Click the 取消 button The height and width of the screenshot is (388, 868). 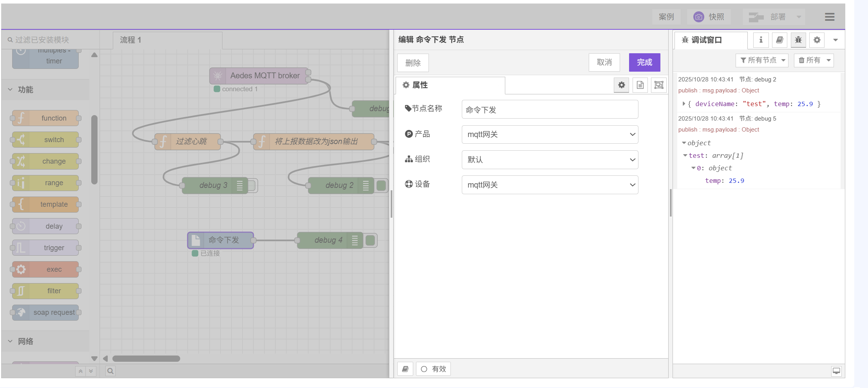pos(604,62)
